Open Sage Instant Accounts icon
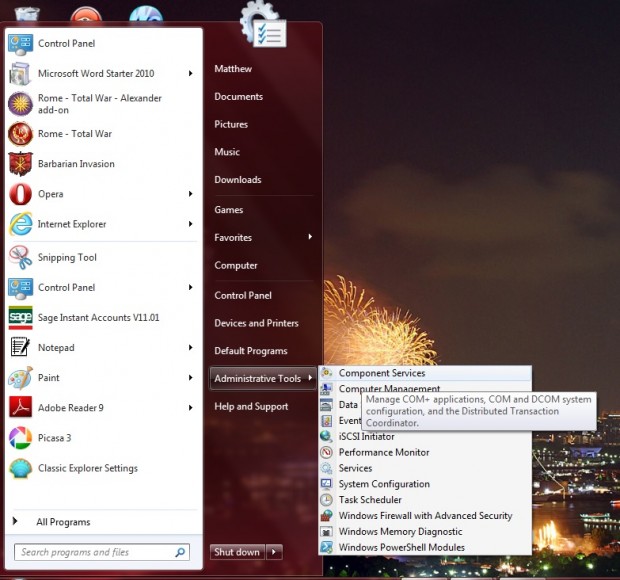The image size is (620, 580). pos(20,317)
